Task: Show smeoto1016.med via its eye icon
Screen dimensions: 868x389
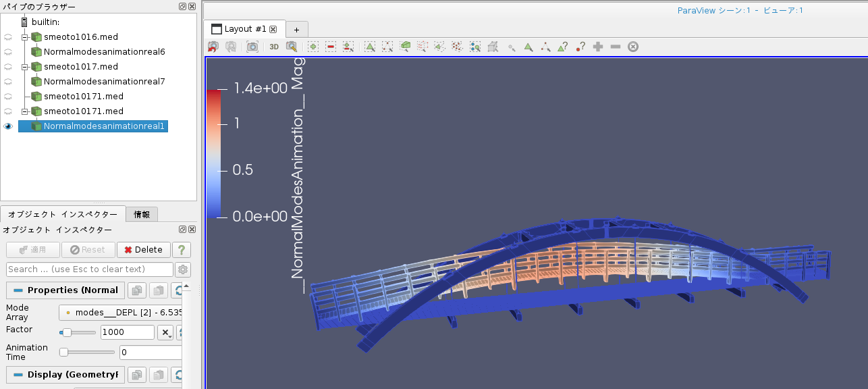Action: [8, 37]
